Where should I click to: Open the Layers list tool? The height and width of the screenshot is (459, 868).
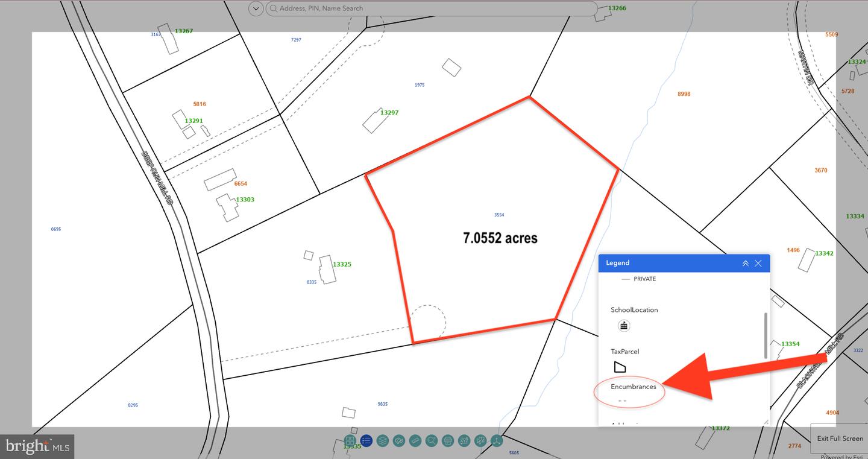click(383, 440)
